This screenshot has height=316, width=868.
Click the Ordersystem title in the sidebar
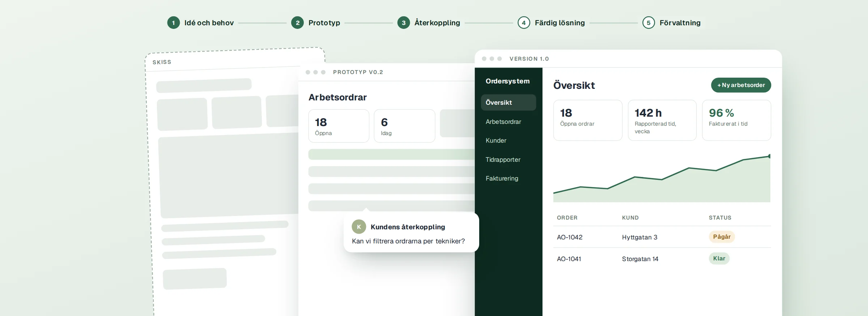(x=508, y=81)
